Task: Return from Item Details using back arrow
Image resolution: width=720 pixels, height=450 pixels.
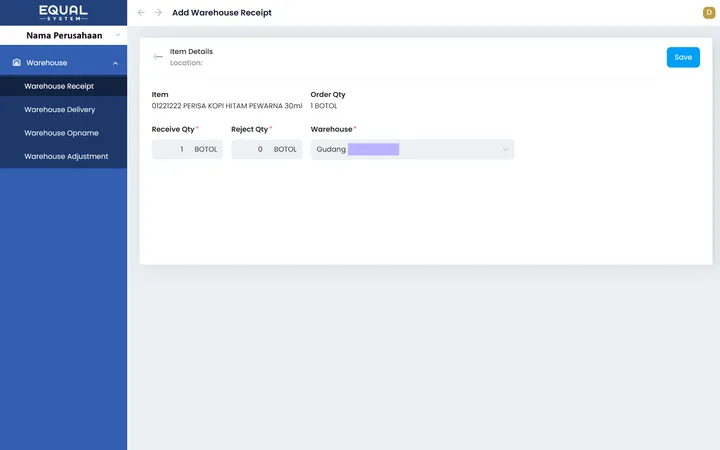Action: pyautogui.click(x=158, y=56)
